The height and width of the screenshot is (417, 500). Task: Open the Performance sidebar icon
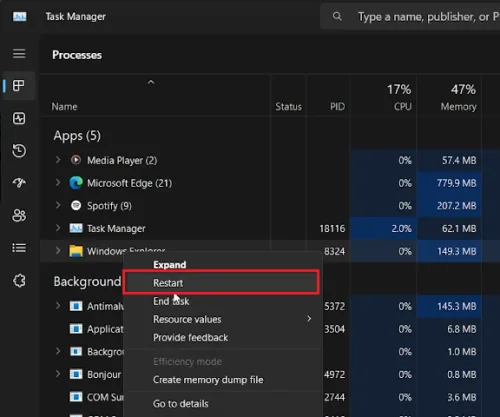click(x=19, y=118)
